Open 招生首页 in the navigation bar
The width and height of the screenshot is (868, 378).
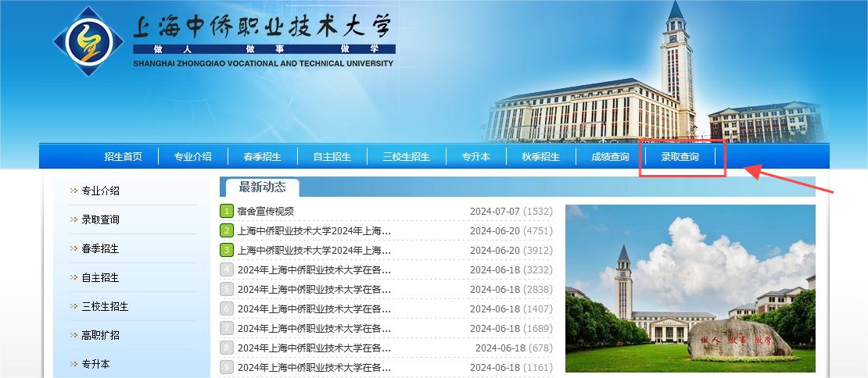(124, 156)
